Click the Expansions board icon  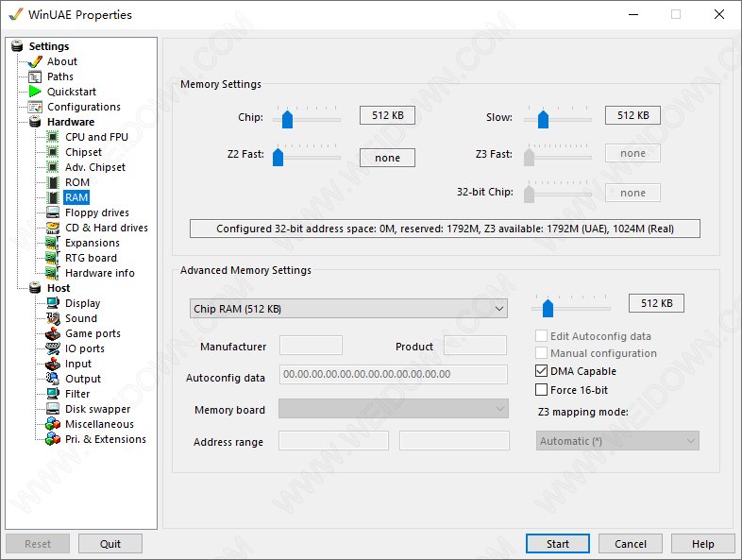click(53, 243)
